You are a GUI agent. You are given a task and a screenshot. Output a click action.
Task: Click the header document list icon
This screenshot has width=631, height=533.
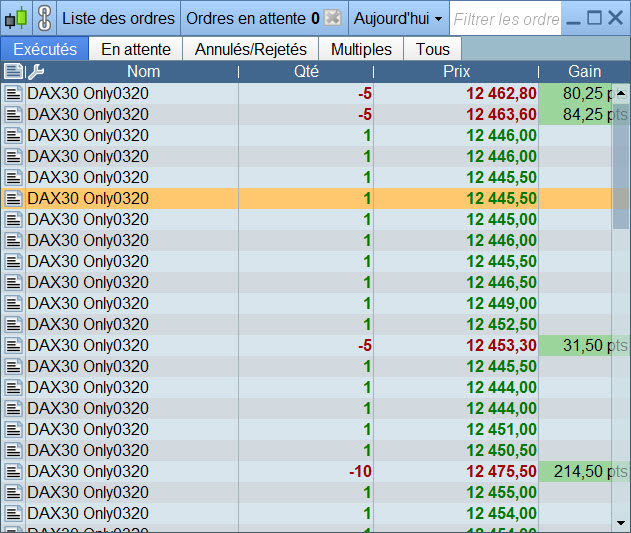(x=13, y=72)
